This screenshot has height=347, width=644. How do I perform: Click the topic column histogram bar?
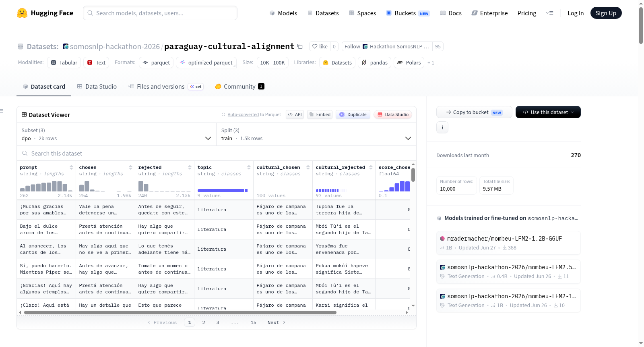coord(222,191)
